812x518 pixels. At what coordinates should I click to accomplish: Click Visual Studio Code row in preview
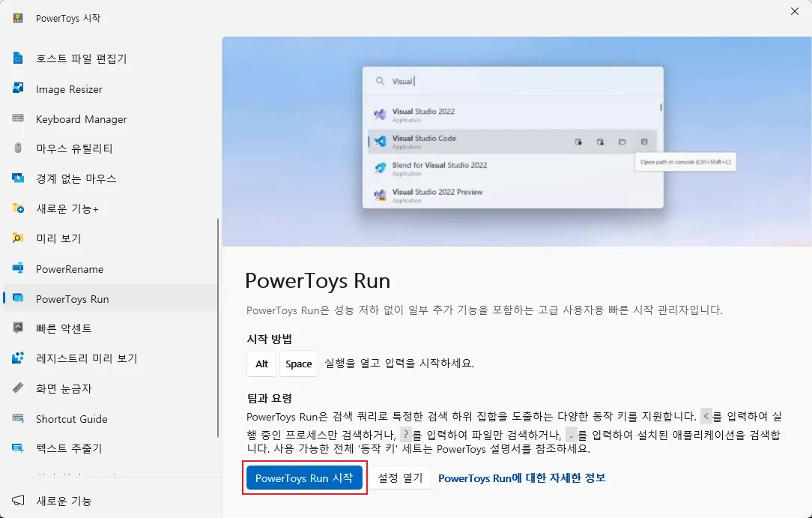click(512, 142)
